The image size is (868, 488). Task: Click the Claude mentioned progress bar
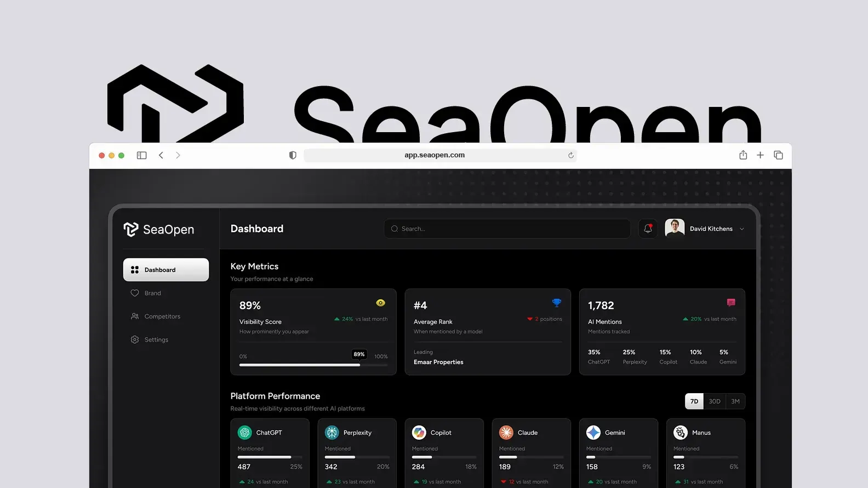click(x=532, y=457)
